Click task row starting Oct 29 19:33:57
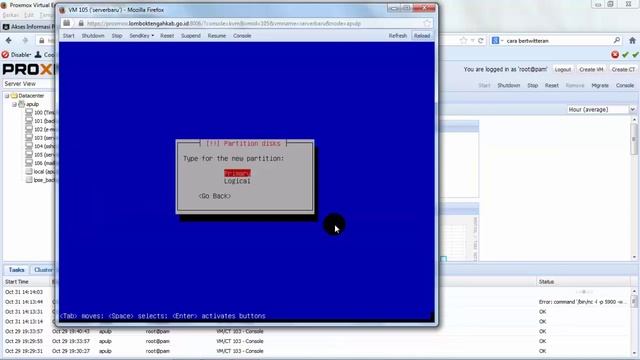640x360 pixels. pyautogui.click(x=317, y=331)
